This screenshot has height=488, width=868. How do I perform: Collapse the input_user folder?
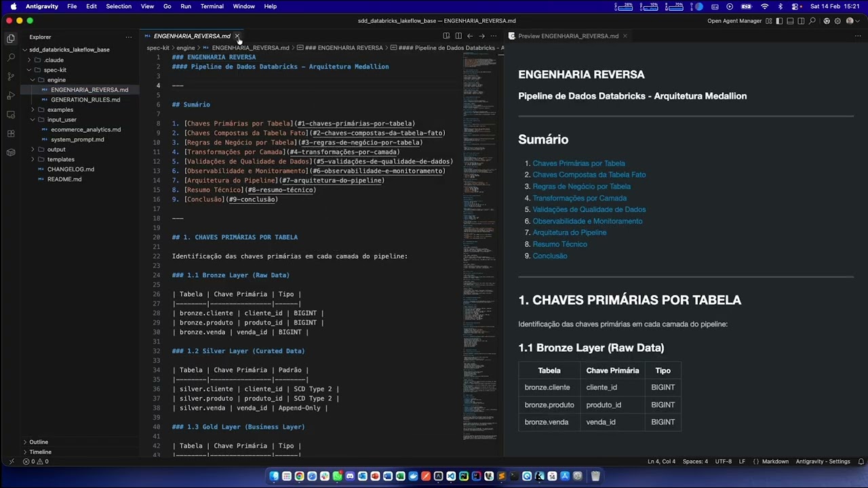[x=62, y=119]
